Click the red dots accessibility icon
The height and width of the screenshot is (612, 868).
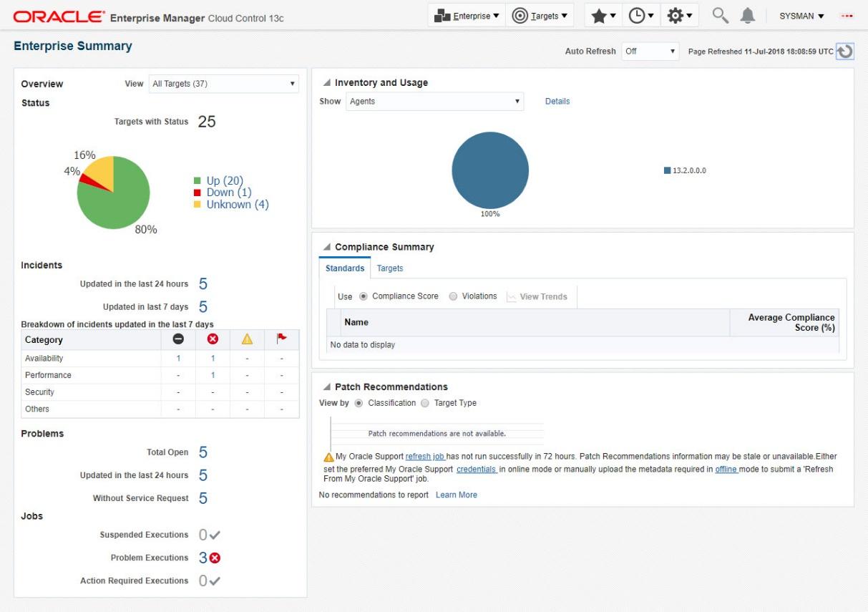pos(849,16)
